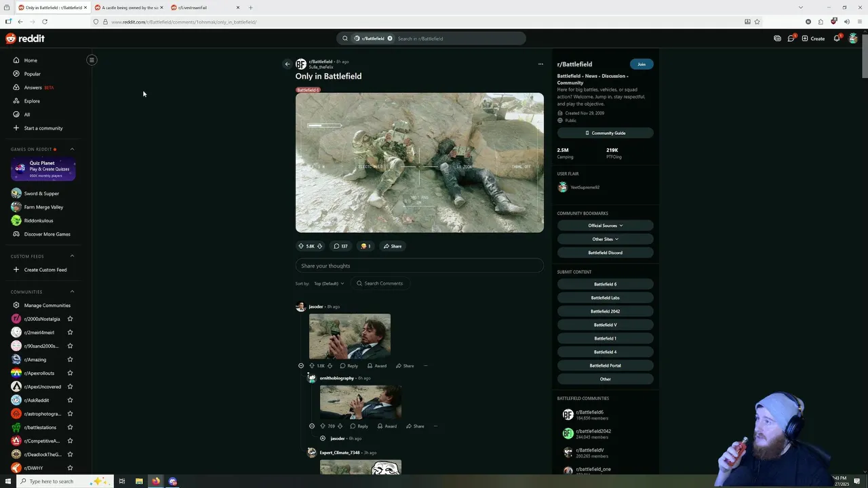Remove r/Battlefield filter from search bar
868x488 pixels.
coord(390,39)
